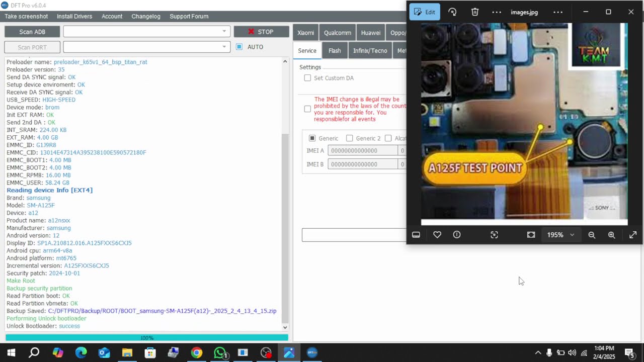Select the Flash tab
Screen dimensions: 644x362
[335, 51]
